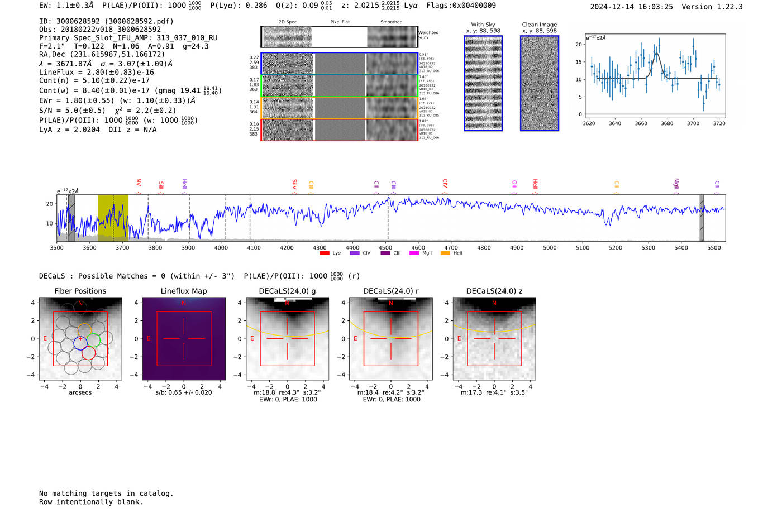
Task: Click the NV line marker above spectrum
Action: pos(139,185)
